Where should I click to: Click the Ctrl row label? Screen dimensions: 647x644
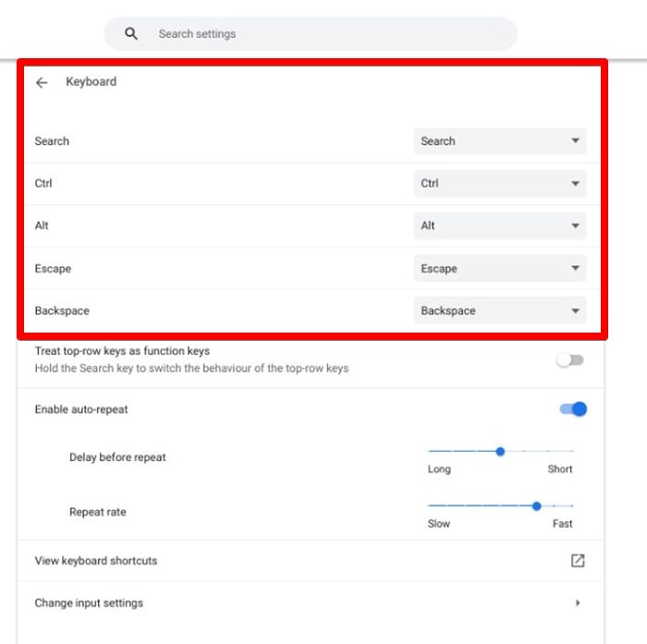pyautogui.click(x=43, y=183)
